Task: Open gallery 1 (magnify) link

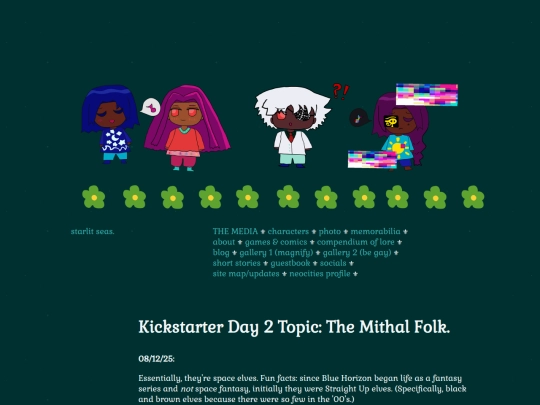Action: 276,253
